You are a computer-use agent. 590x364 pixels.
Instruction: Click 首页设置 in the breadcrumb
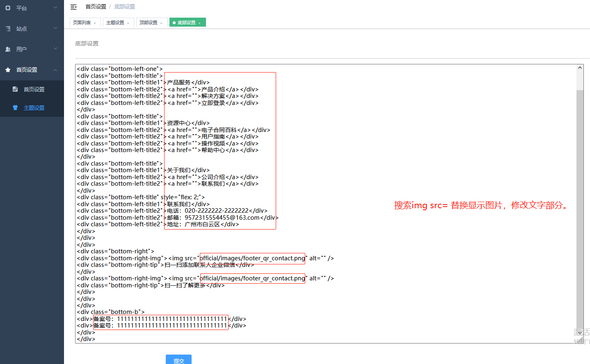96,7
